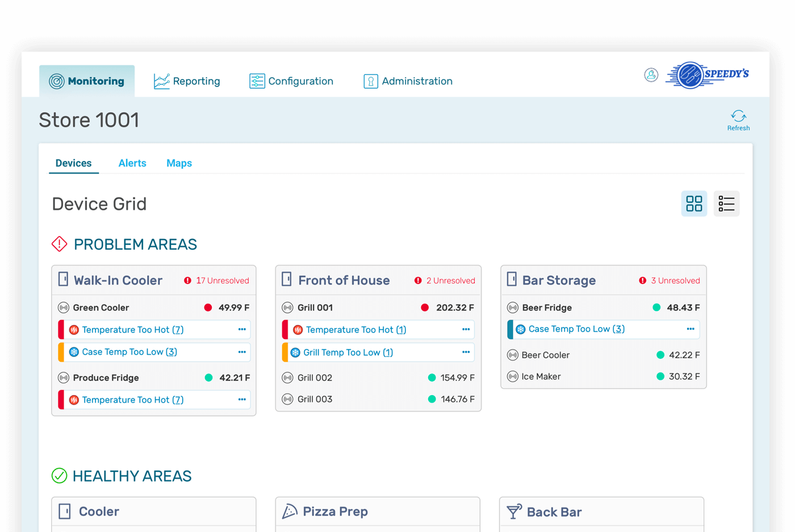Open the Pizza Prep area card
The image size is (795, 532).
(x=378, y=514)
